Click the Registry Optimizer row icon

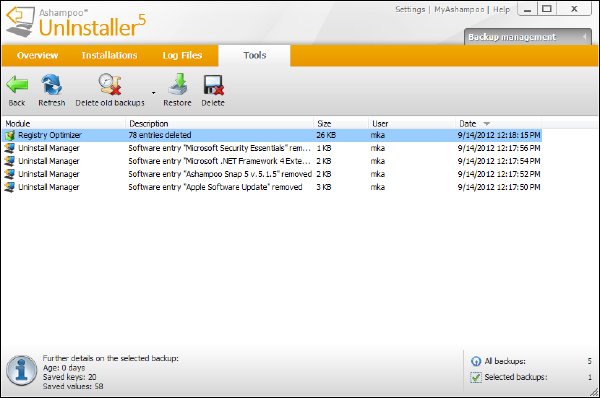tap(10, 135)
